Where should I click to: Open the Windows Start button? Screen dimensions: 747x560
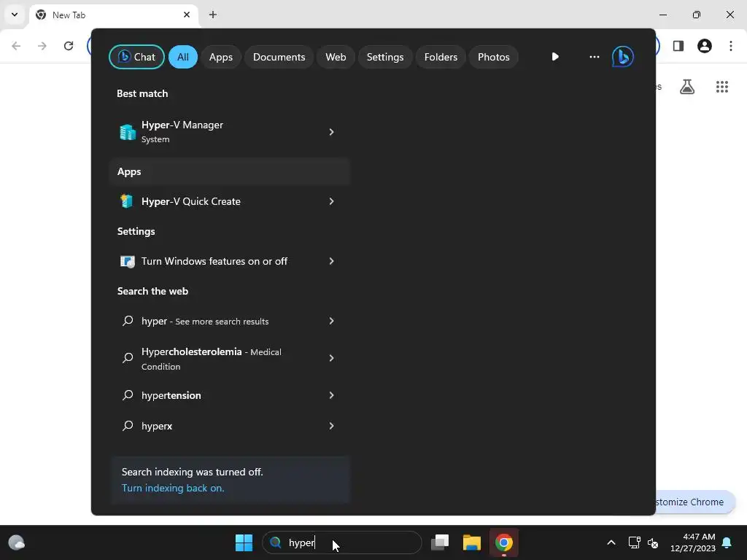[244, 542]
